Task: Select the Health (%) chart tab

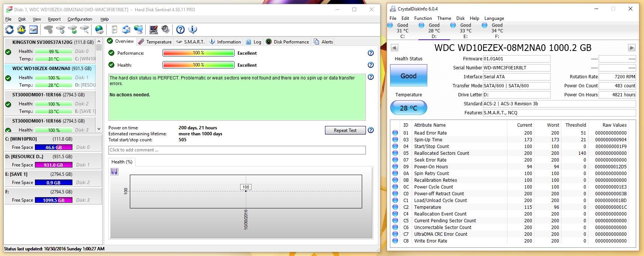Action: [122, 162]
